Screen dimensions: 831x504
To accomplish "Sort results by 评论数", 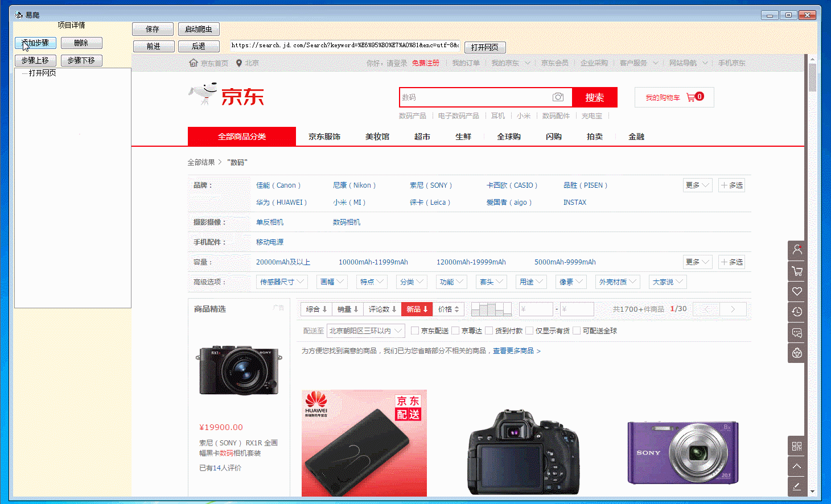I will [382, 309].
